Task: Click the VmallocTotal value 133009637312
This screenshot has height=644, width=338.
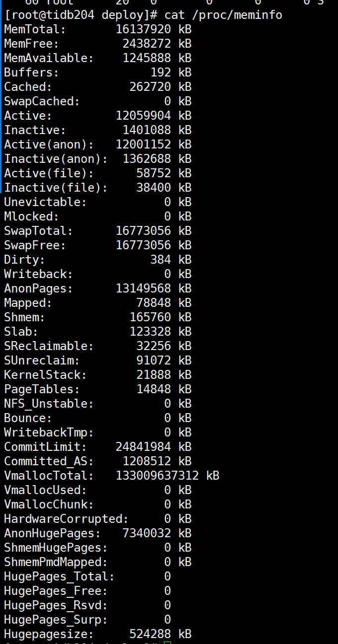Action: (157, 476)
